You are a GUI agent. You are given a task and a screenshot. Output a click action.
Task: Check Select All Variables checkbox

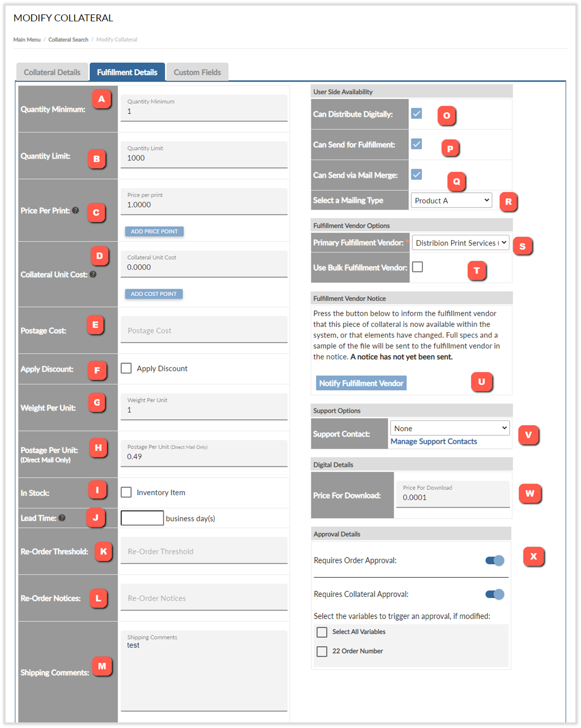(322, 632)
